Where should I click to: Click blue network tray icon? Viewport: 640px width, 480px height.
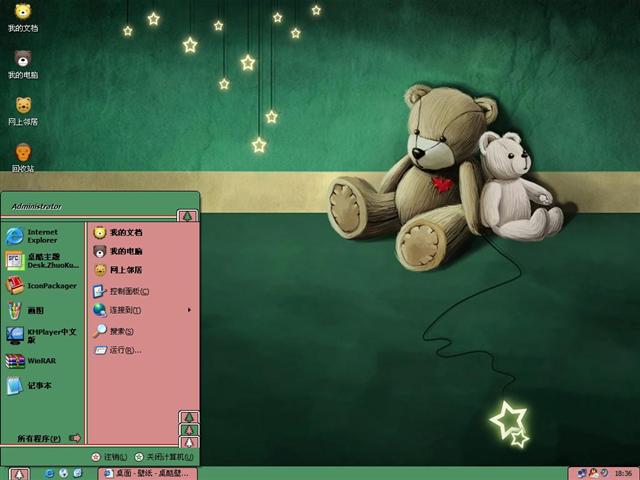[x=582, y=473]
